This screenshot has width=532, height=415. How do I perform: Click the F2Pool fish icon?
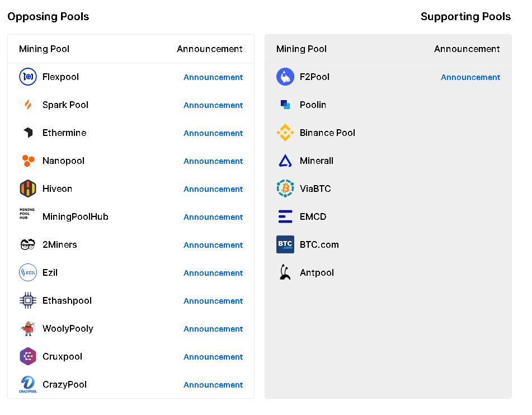285,77
